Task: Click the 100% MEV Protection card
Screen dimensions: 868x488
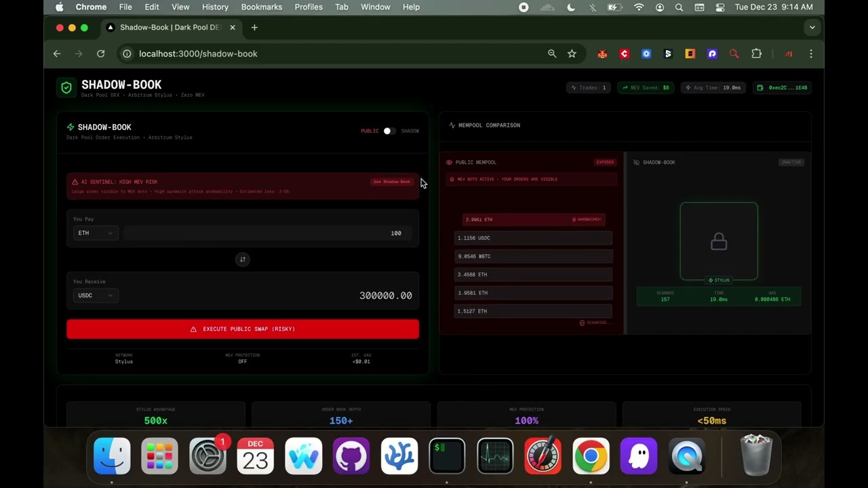Action: (527, 415)
